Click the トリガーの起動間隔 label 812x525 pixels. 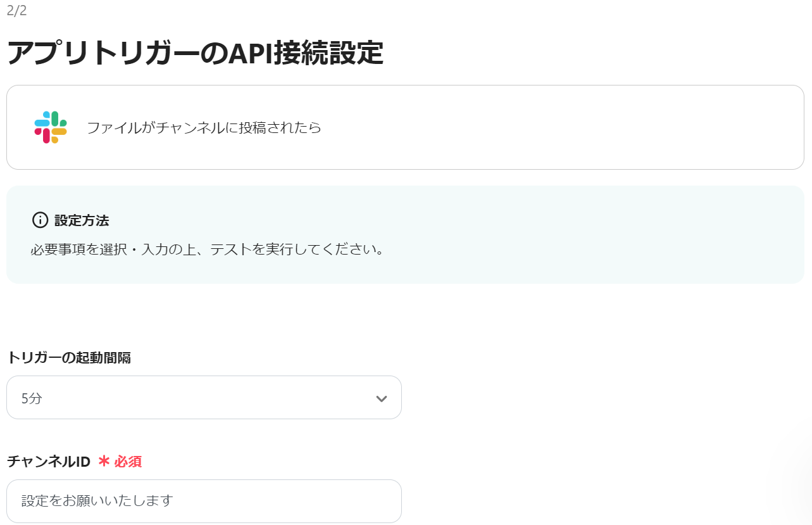[x=69, y=358]
